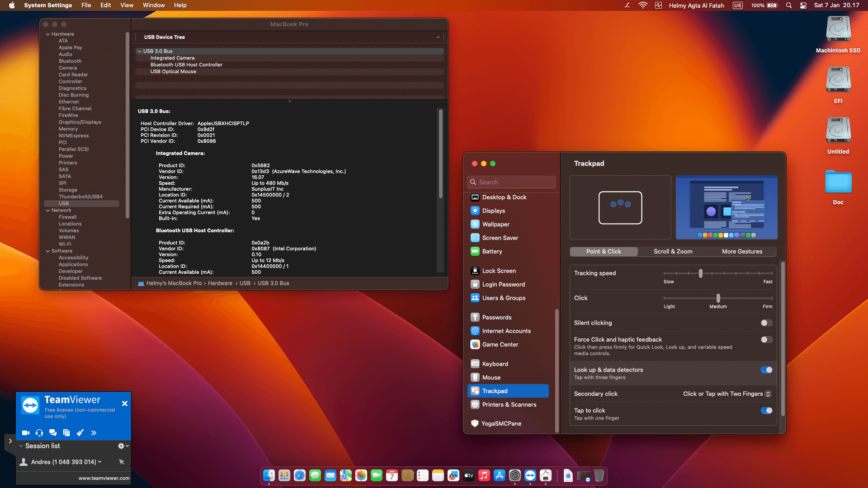The image size is (868, 488).
Task: Open Printers & Scanners settings
Action: point(509,404)
